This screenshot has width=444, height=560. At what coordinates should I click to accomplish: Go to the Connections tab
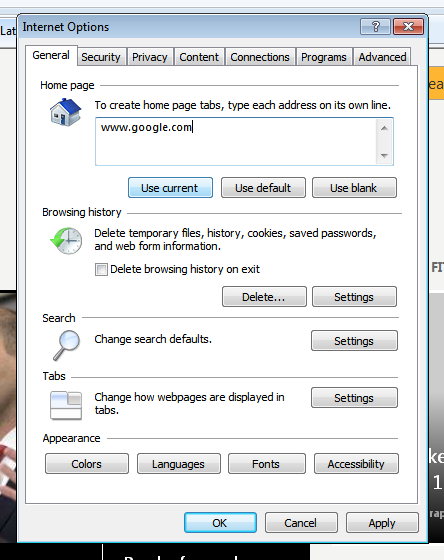coord(260,57)
